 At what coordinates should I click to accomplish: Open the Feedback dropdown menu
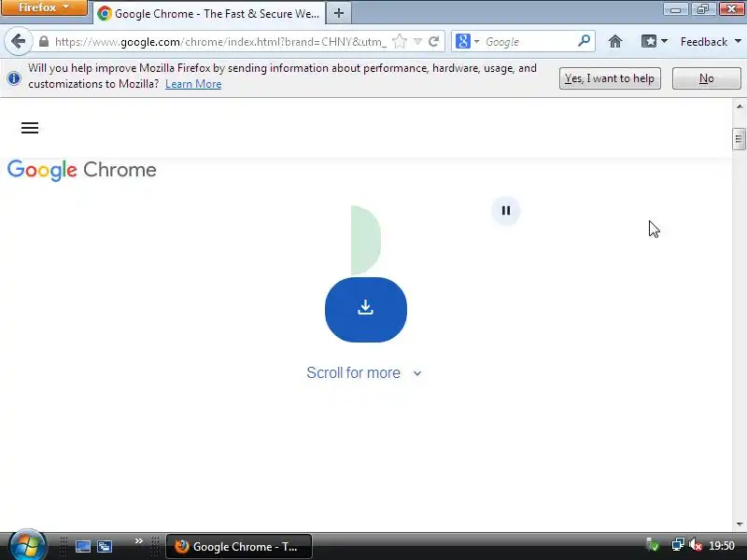pyautogui.click(x=711, y=42)
